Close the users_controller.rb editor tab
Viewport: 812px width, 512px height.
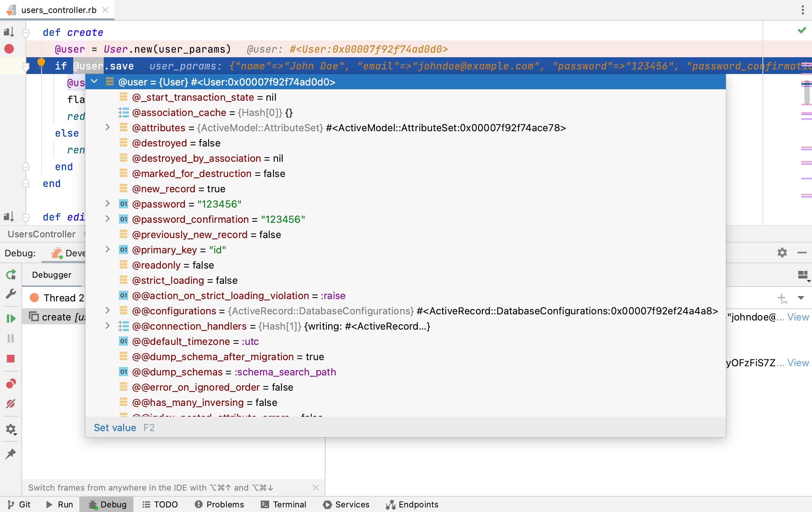pos(105,10)
